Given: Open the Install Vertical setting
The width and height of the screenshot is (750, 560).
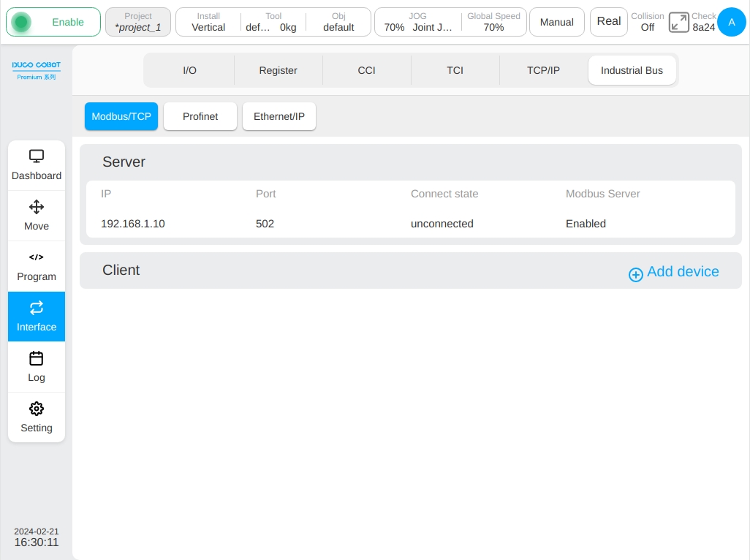Looking at the screenshot, I should click(208, 22).
